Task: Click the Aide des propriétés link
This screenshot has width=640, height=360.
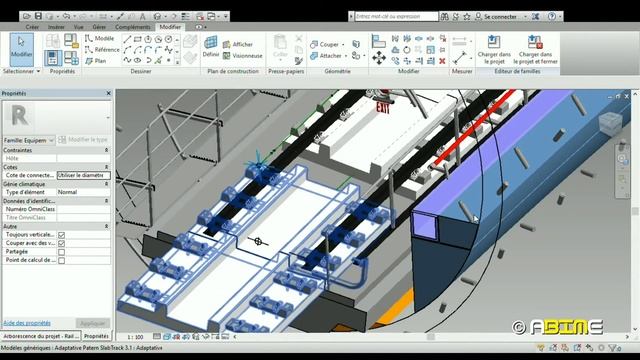Action: coord(27,323)
